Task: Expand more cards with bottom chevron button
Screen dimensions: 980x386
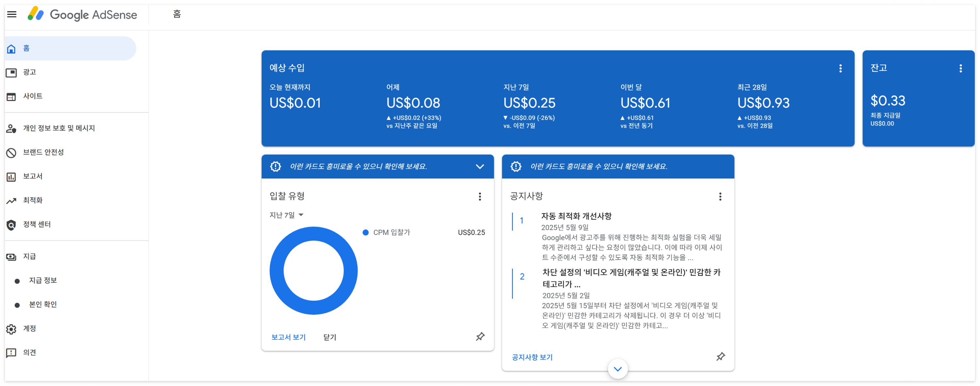Action: (617, 368)
